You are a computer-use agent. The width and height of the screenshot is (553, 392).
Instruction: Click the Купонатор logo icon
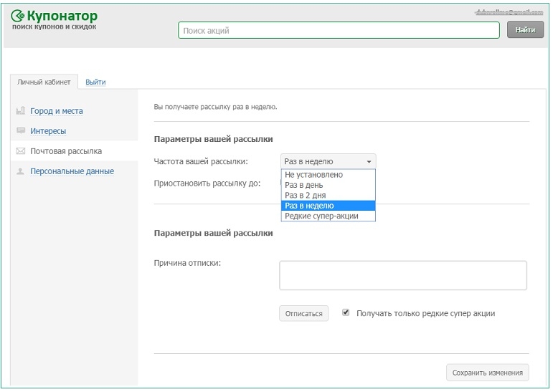pos(18,16)
